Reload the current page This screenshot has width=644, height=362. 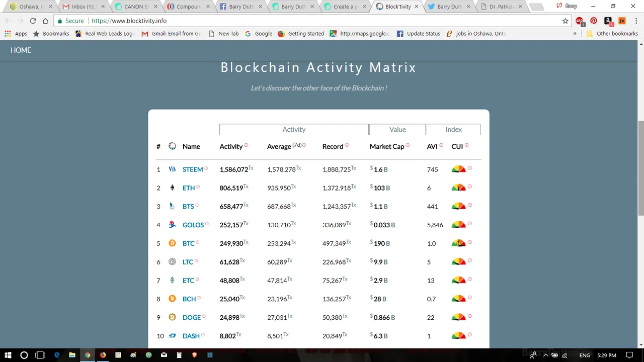pyautogui.click(x=33, y=21)
